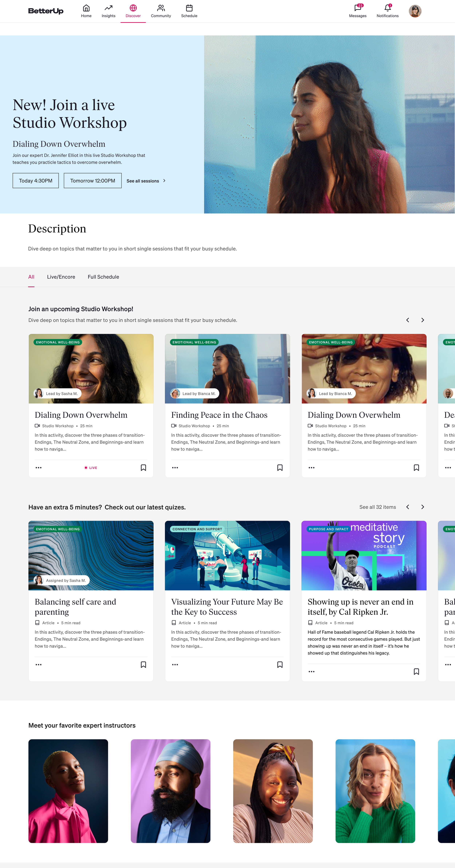Image resolution: width=455 pixels, height=868 pixels.
Task: View all 32 quiz items
Action: pyautogui.click(x=377, y=507)
